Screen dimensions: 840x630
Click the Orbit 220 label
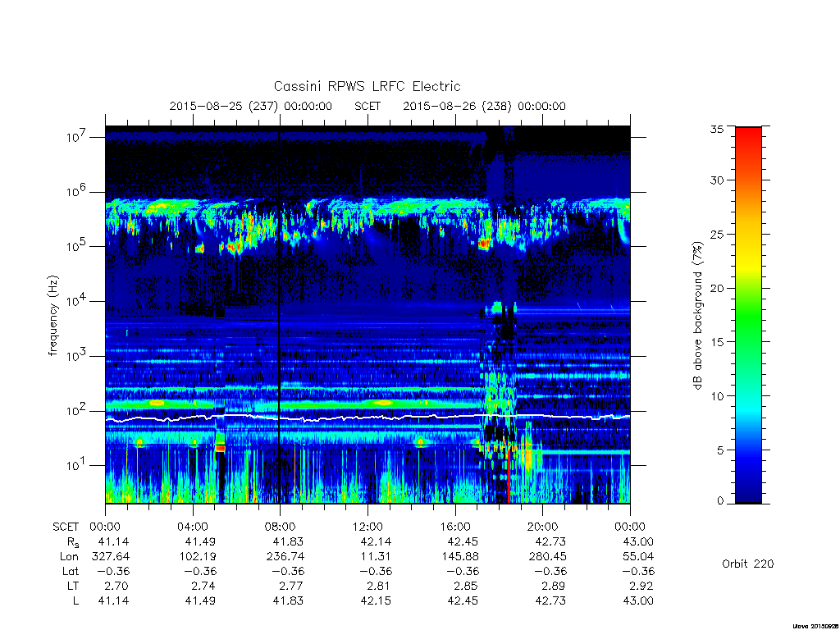click(x=748, y=564)
